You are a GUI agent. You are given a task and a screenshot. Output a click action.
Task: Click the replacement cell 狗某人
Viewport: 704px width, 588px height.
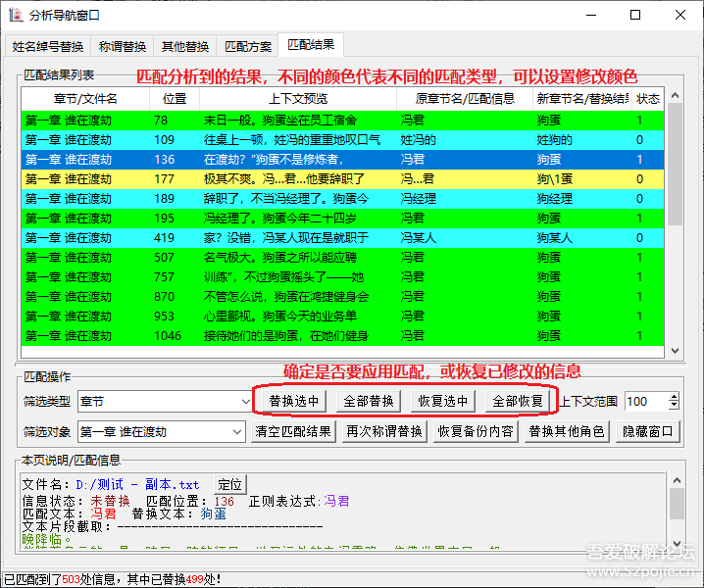tap(555, 238)
